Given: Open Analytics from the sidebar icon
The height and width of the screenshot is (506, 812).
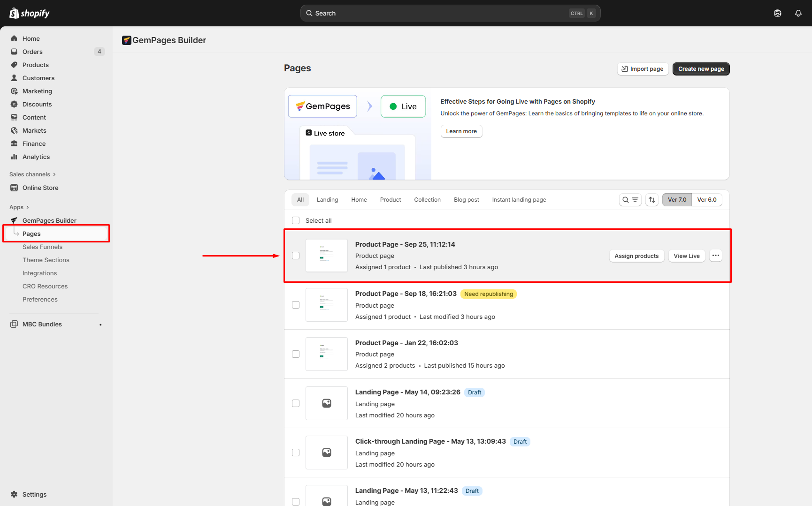Looking at the screenshot, I should [14, 157].
